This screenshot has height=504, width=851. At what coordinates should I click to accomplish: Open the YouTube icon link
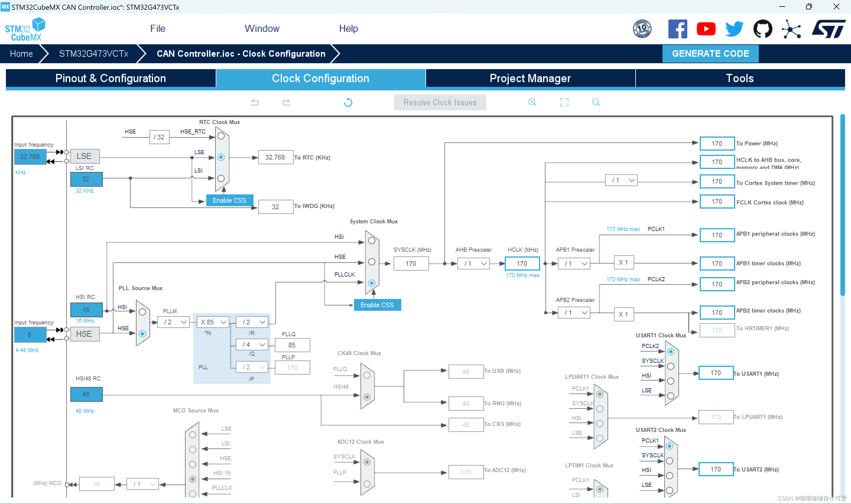pyautogui.click(x=706, y=29)
